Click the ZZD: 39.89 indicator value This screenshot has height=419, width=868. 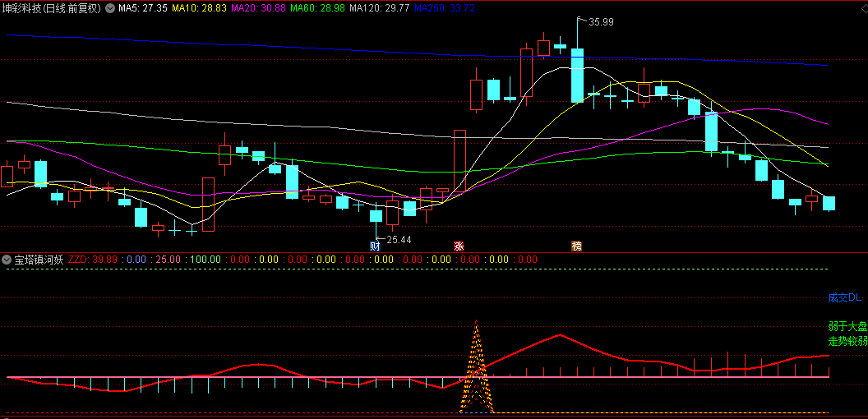click(92, 259)
